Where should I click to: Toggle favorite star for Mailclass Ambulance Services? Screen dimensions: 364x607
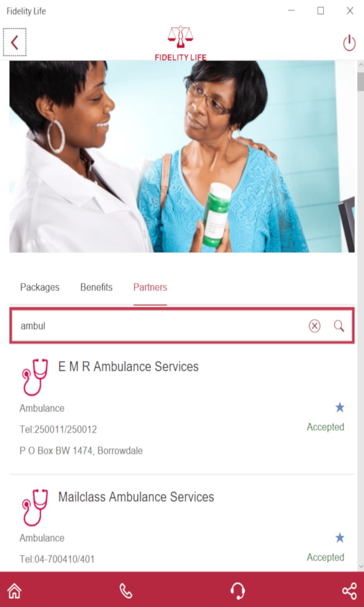pos(340,537)
